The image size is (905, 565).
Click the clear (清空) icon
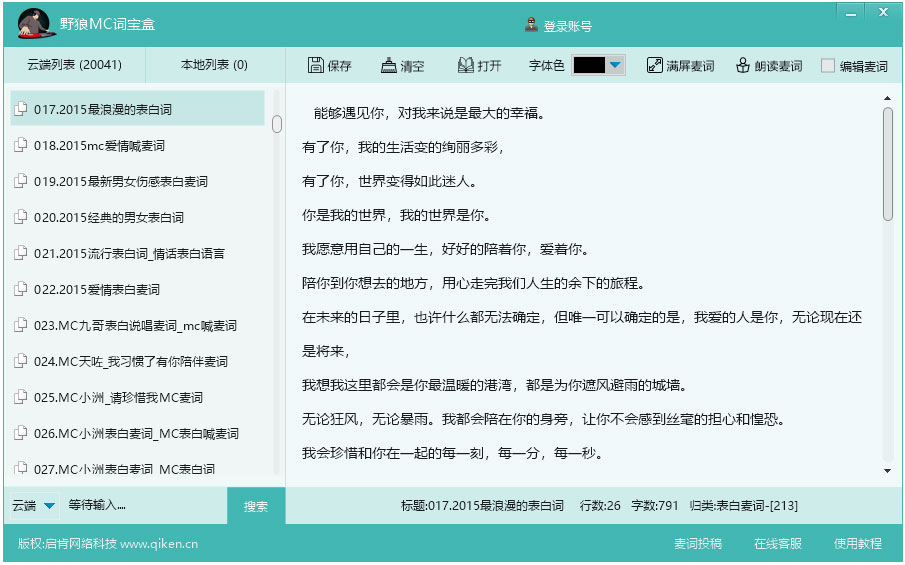(x=389, y=66)
